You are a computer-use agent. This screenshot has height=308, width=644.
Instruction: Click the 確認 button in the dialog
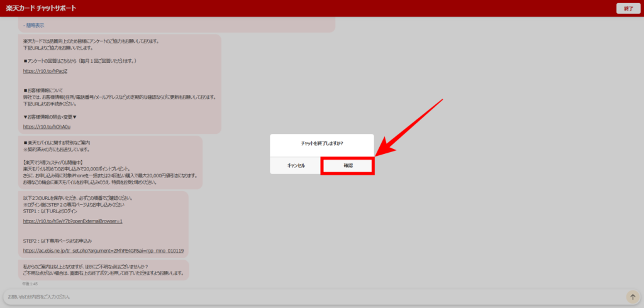348,165
